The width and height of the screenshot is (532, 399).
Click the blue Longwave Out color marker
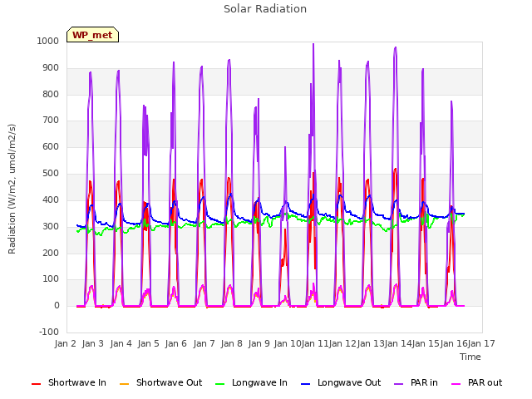pyautogui.click(x=305, y=384)
